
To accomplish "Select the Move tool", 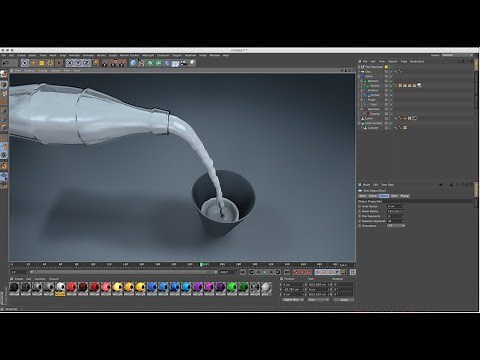I will [33, 63].
